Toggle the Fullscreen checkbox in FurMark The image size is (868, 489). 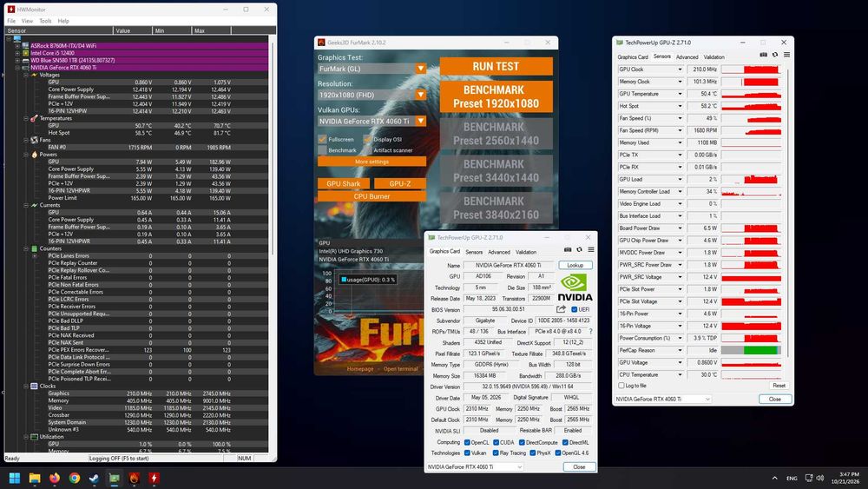click(x=322, y=139)
